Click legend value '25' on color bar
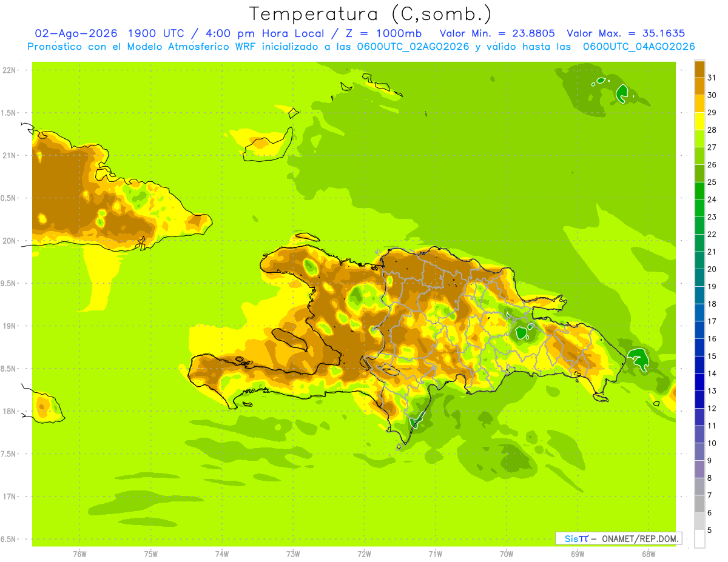 coord(712,182)
